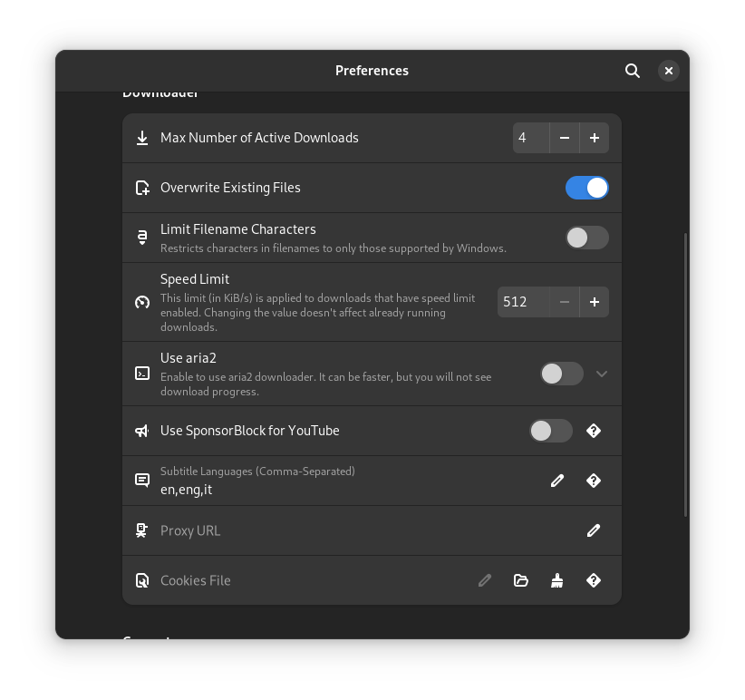The height and width of the screenshot is (700, 745).
Task: Expand the Use aria2 options chevron
Action: tap(602, 374)
